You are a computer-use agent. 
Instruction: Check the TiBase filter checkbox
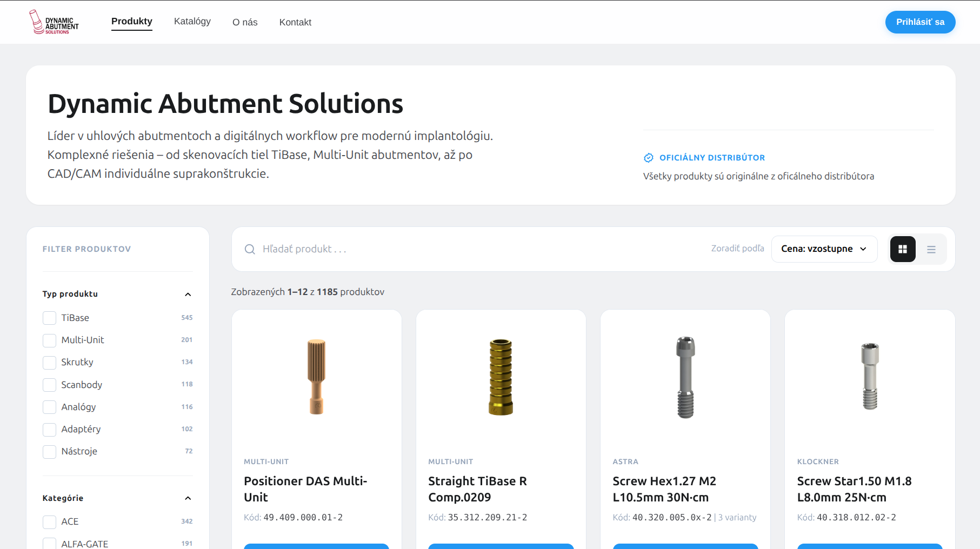click(49, 318)
